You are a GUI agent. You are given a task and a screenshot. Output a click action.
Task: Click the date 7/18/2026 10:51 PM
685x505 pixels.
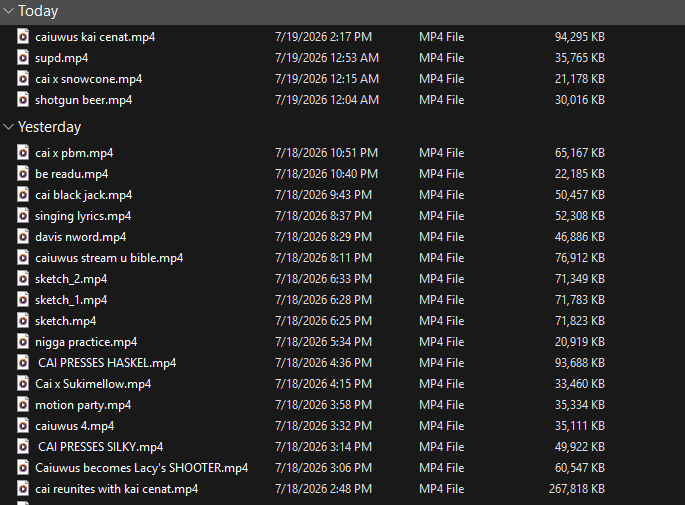(326, 153)
